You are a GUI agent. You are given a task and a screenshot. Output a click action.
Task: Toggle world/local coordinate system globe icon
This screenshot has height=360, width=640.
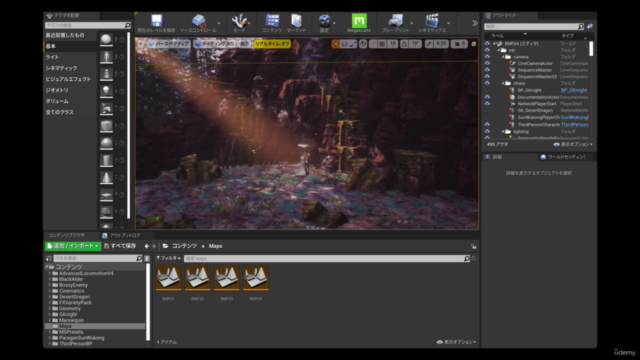tap(363, 44)
